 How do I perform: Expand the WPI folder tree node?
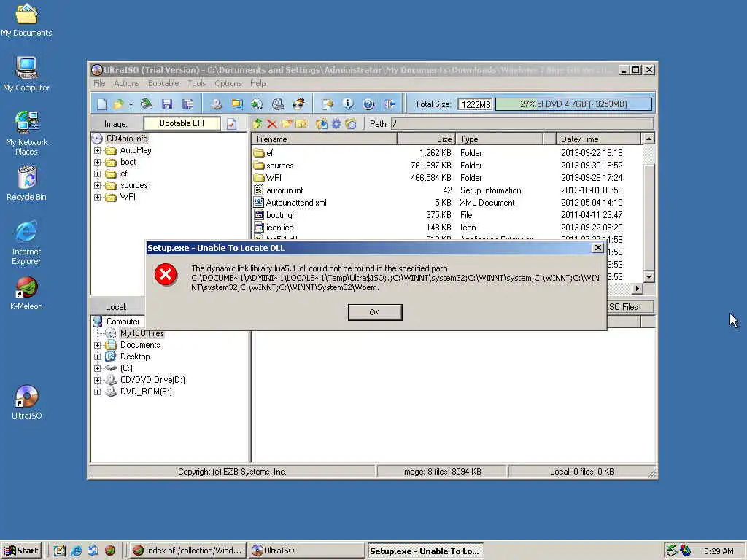click(97, 197)
